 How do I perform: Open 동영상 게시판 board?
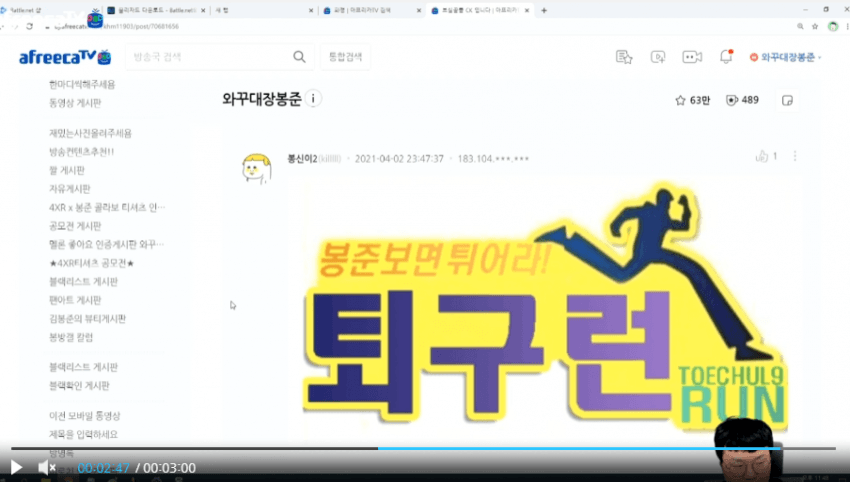tap(75, 103)
